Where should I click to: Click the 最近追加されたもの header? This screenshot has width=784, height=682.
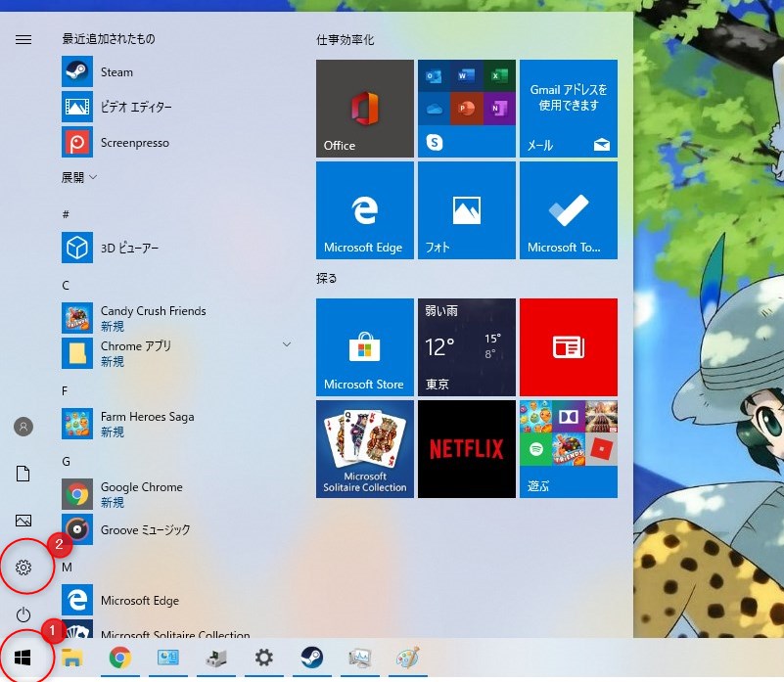[x=109, y=39]
